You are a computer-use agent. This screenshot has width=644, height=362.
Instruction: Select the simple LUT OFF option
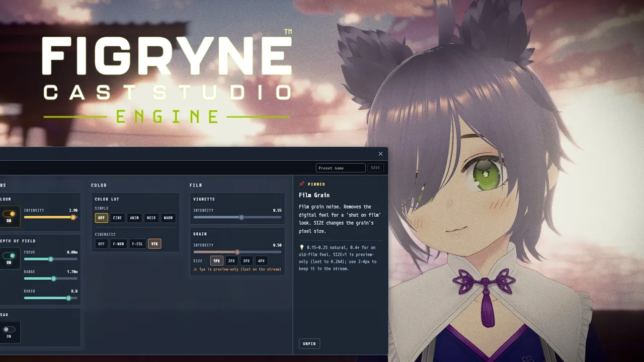click(x=102, y=218)
